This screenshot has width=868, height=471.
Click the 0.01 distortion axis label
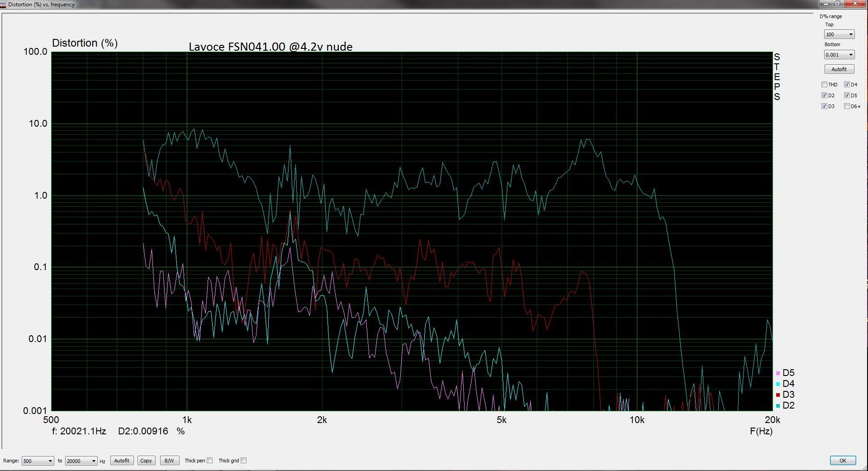click(x=38, y=339)
